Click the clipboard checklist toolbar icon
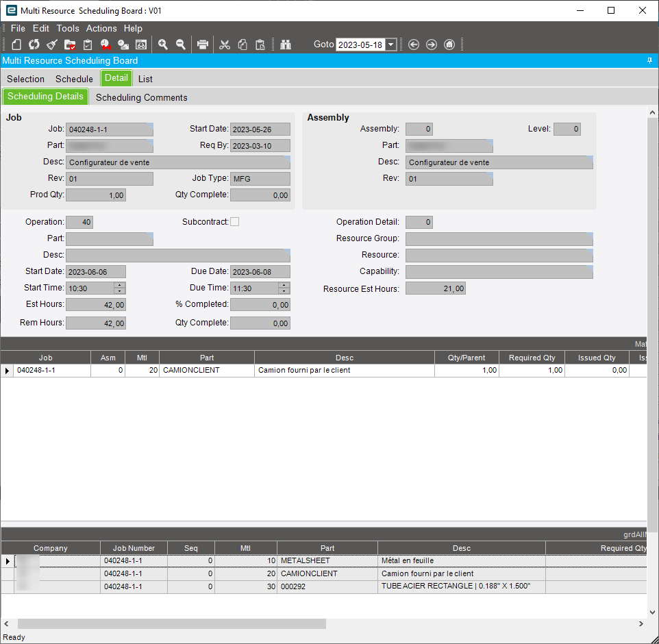 pyautogui.click(x=88, y=45)
